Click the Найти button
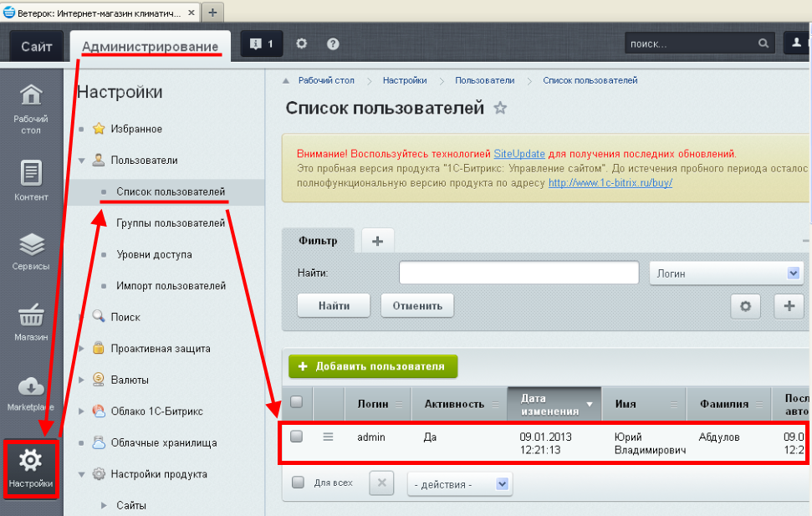 (x=334, y=305)
